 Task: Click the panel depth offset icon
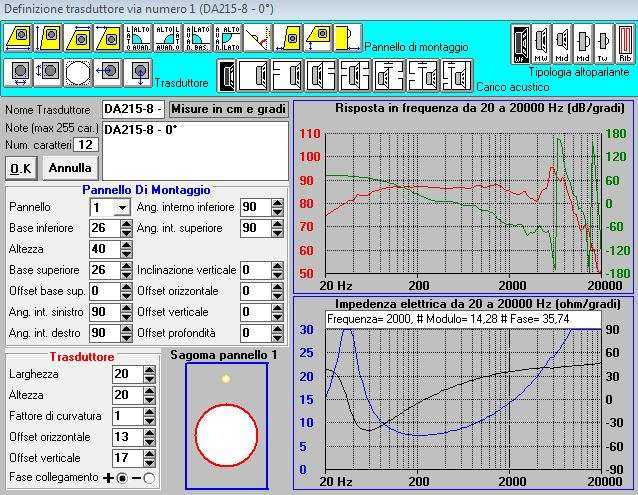point(347,38)
